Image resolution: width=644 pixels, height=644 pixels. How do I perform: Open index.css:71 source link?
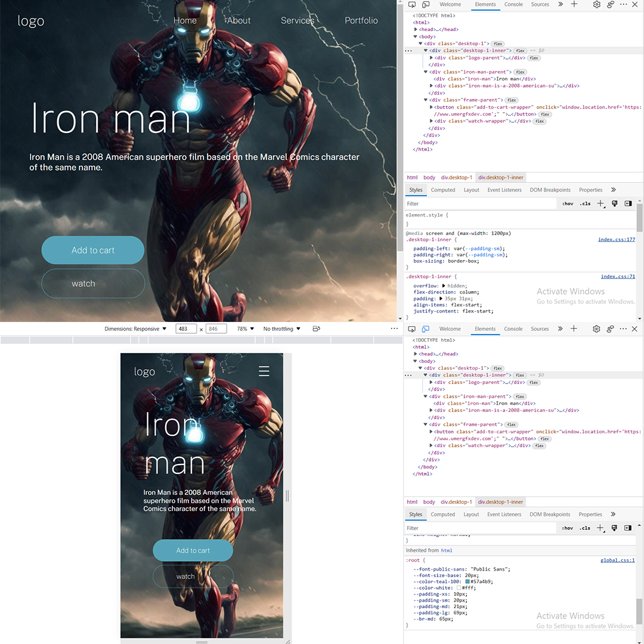tap(618, 277)
